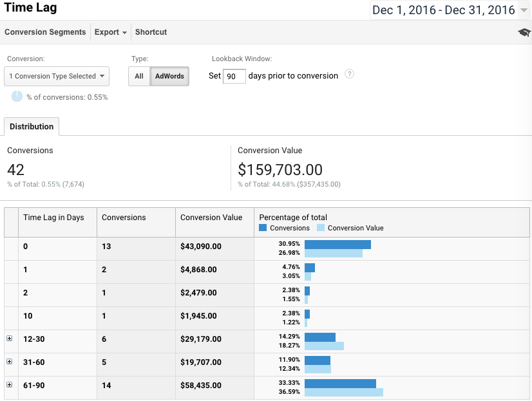
Task: Open Conversion Segments
Action: [45, 32]
